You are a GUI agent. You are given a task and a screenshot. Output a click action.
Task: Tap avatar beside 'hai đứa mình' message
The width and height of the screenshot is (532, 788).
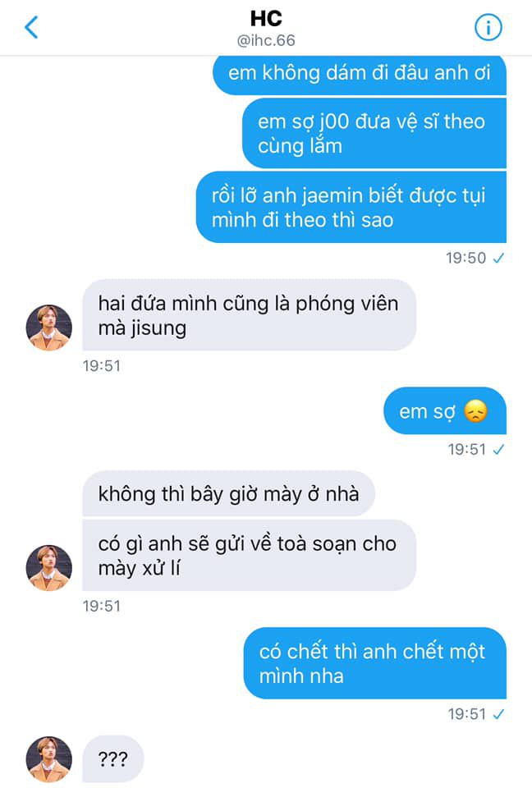click(x=48, y=328)
